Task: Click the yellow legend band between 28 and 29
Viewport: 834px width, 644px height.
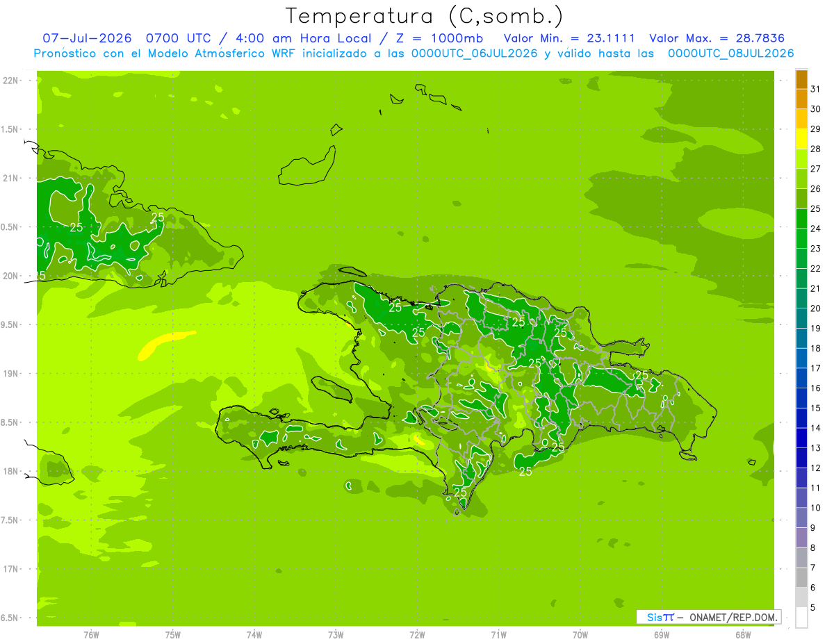Action: pyautogui.click(x=801, y=139)
